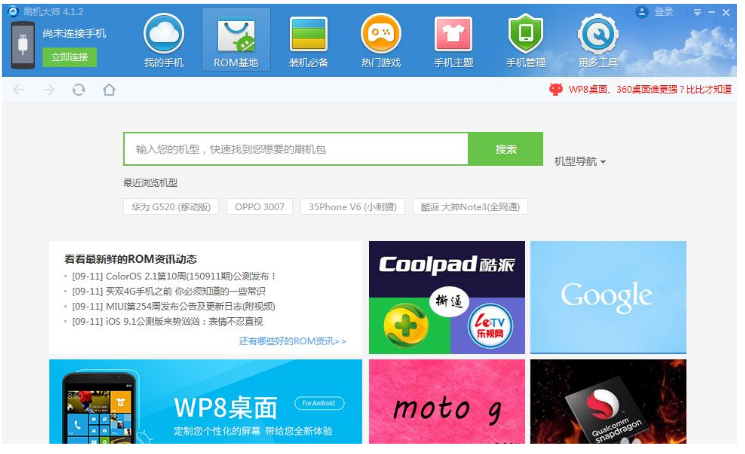Click the home navigation icon

click(109, 90)
